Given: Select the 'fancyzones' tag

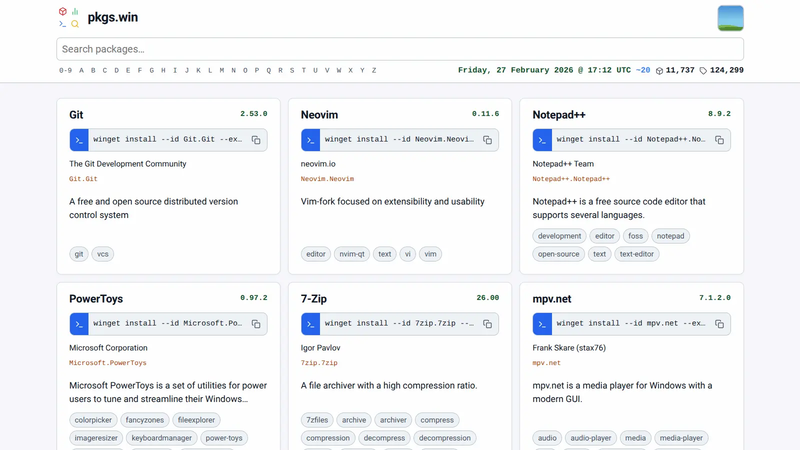Looking at the screenshot, I should (x=144, y=420).
